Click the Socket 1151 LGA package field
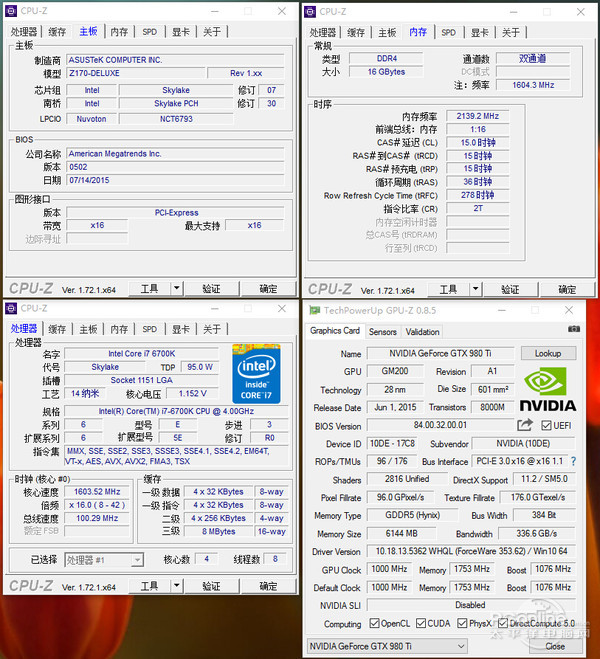Viewport: 600px width, 659px height. (142, 380)
